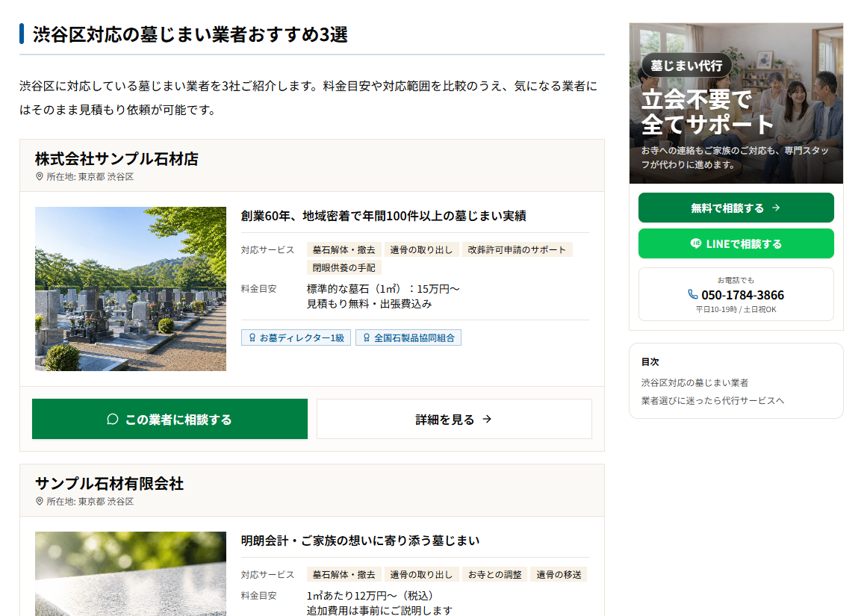Jump to 業者選びに迷ったら代行サービスへ in contents
Image resolution: width=867 pixels, height=616 pixels.
coord(712,401)
